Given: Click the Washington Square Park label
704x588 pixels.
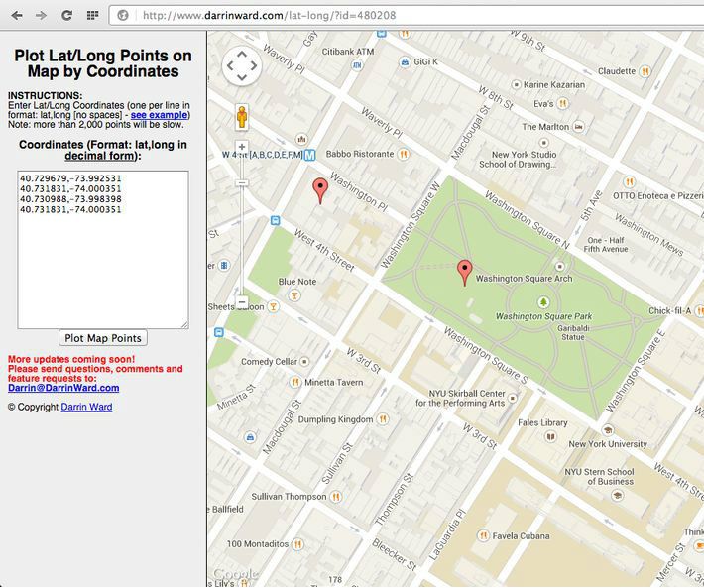Looking at the screenshot, I should [543, 316].
